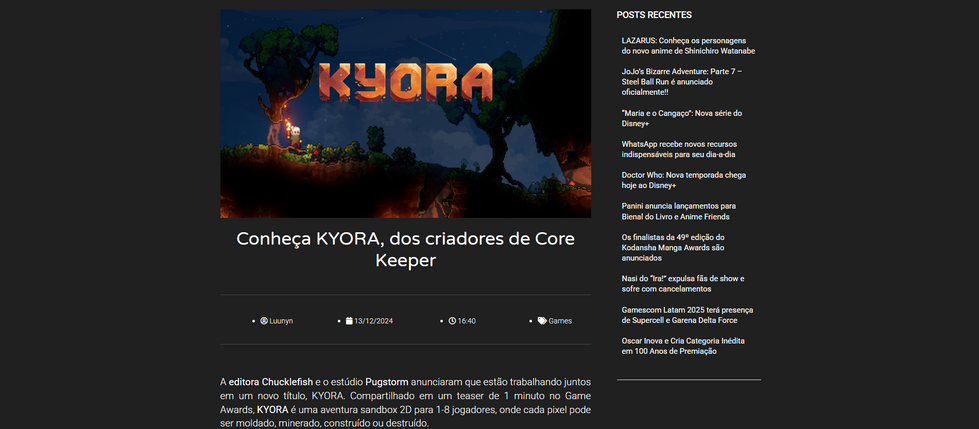Open the 'Maria e o Cangaço' Disney+ post
979x429 pixels.
682,118
